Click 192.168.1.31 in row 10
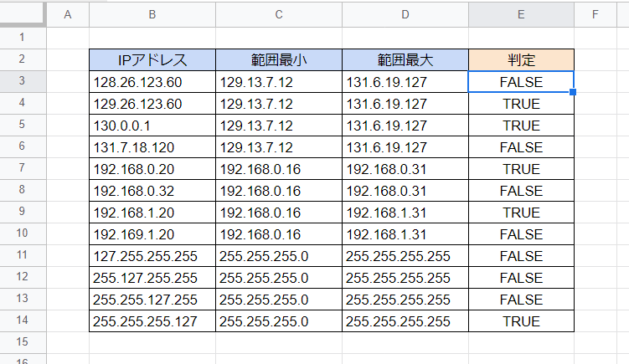Screen dimensions: 629x364 (405, 234)
